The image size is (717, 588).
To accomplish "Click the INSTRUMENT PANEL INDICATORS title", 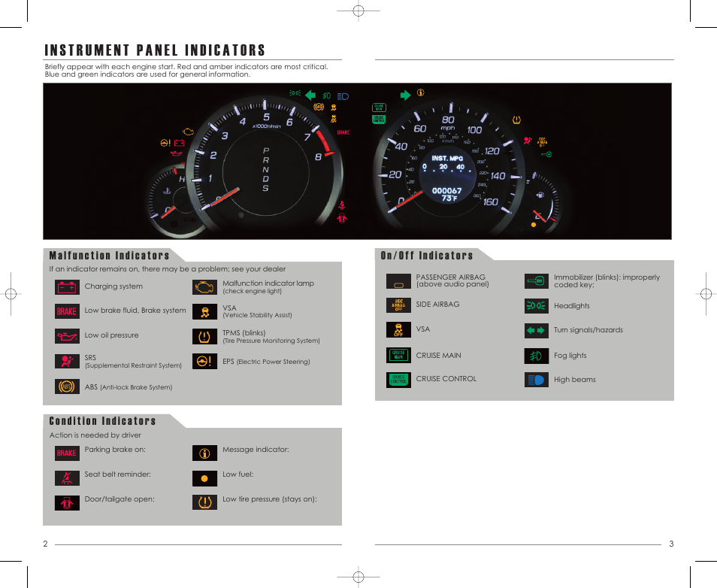I will click(x=155, y=50).
